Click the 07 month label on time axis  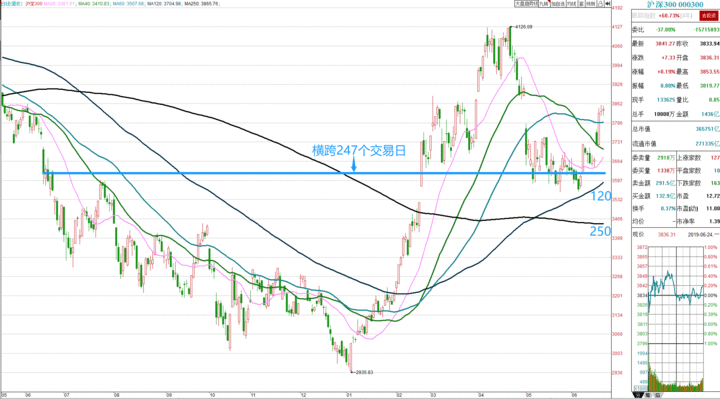coord(67,394)
